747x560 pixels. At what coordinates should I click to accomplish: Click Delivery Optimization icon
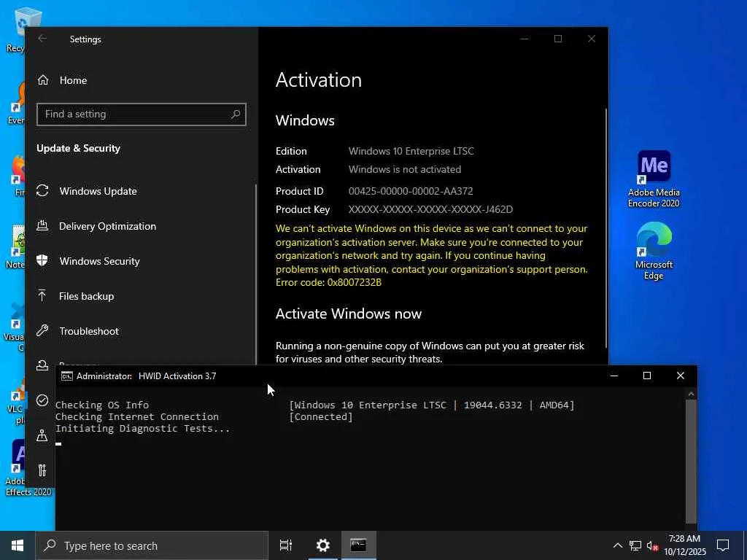tap(42, 226)
